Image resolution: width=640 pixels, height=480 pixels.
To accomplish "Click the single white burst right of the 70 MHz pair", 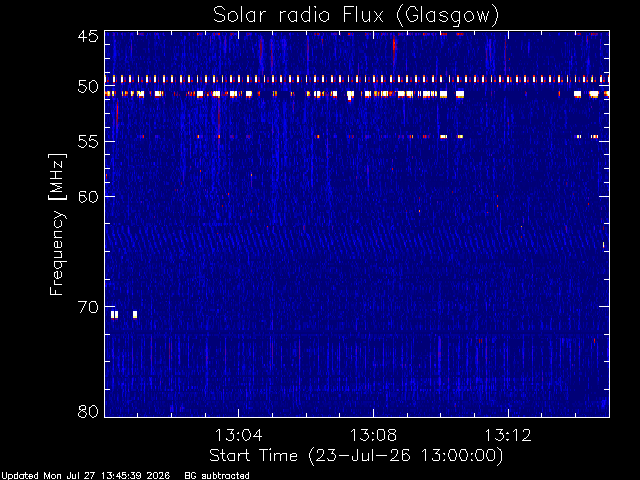I will [x=135, y=315].
